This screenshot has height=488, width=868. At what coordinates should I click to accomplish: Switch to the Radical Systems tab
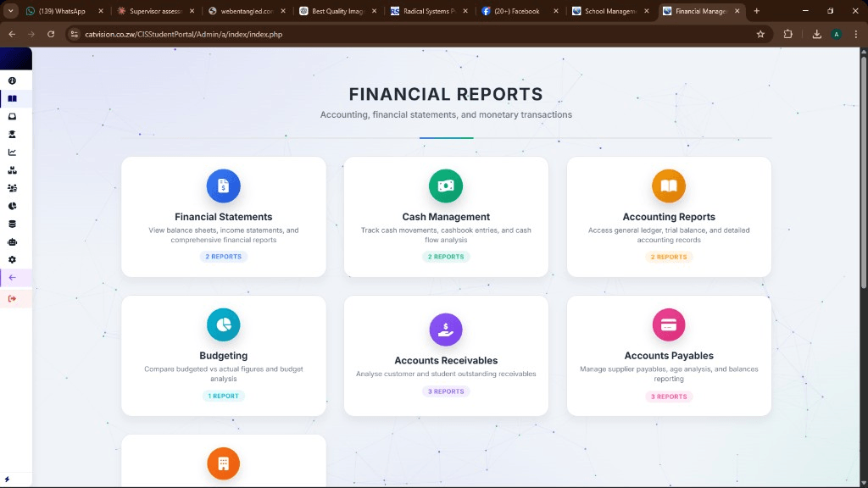pyautogui.click(x=429, y=11)
